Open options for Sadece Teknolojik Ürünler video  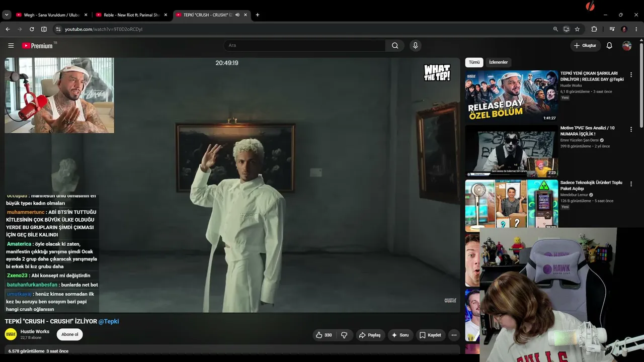click(631, 184)
